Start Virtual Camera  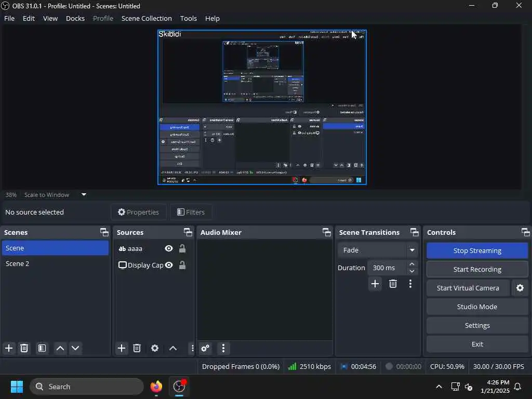(468, 288)
